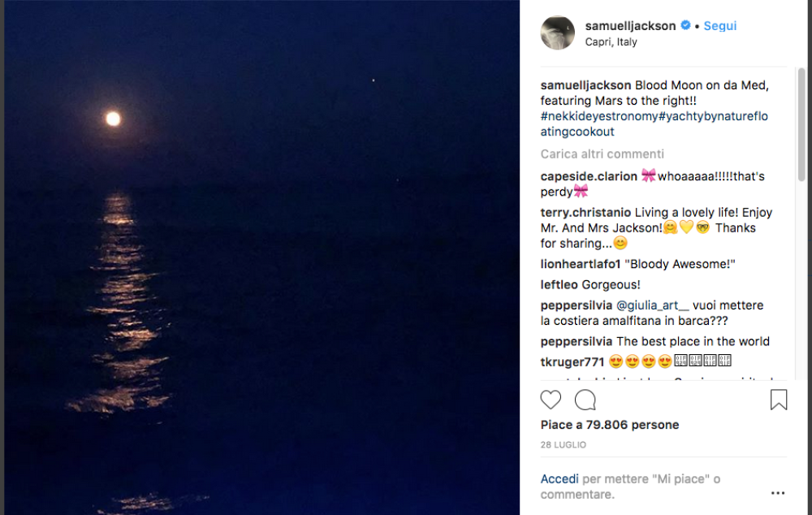Image resolution: width=812 pixels, height=515 pixels.
Task: Click the blue verified badge
Action: pyautogui.click(x=685, y=26)
